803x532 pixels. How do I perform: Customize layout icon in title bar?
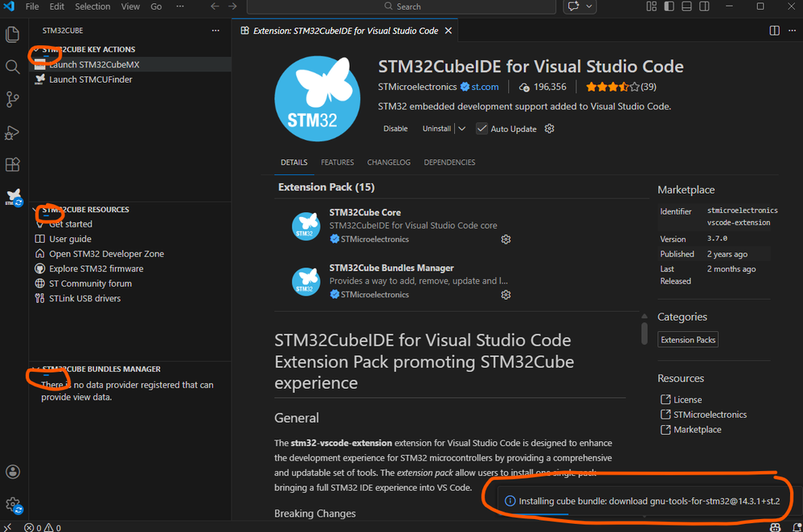coord(651,6)
